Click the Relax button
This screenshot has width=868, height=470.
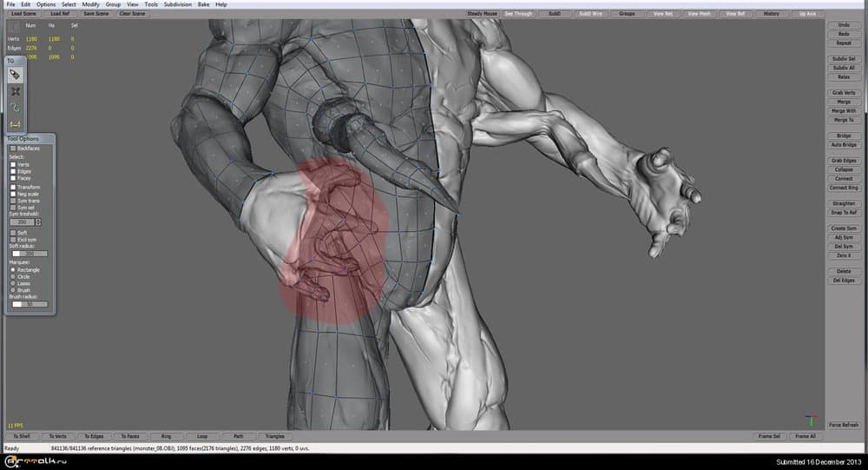coord(844,76)
